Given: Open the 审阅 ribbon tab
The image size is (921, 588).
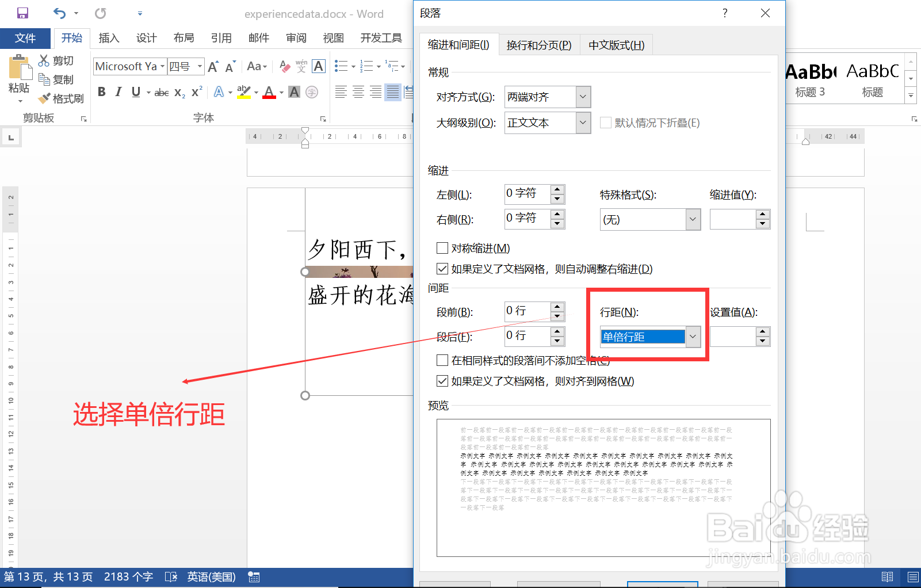Looking at the screenshot, I should (296, 38).
